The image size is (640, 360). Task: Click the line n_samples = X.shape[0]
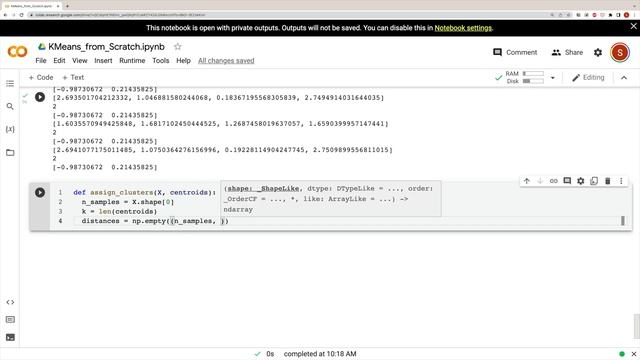128,202
